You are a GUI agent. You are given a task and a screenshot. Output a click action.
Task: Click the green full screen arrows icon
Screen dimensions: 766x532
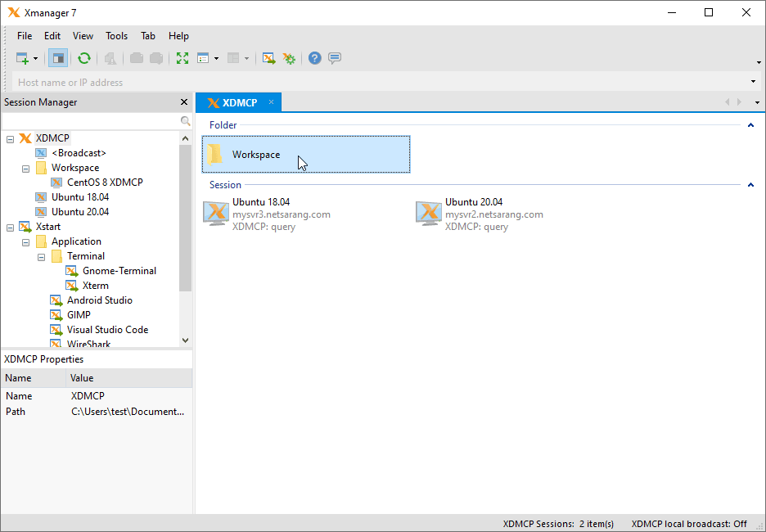tap(182, 58)
